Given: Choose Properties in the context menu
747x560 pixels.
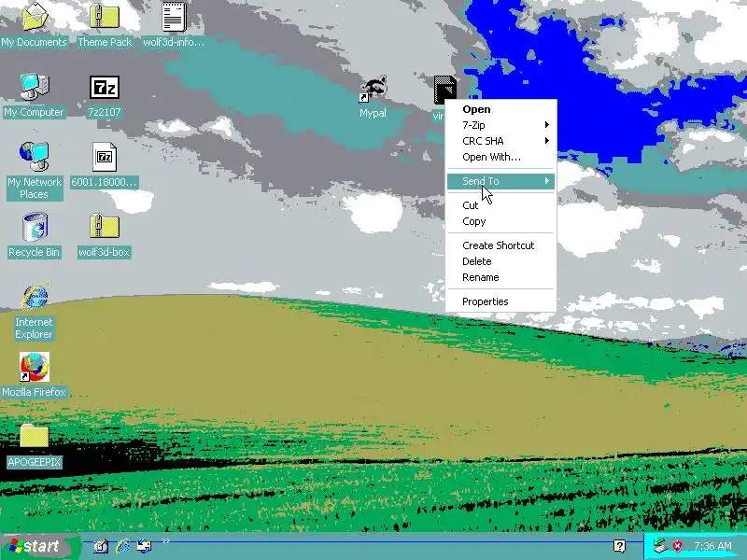Looking at the screenshot, I should pos(500,301).
